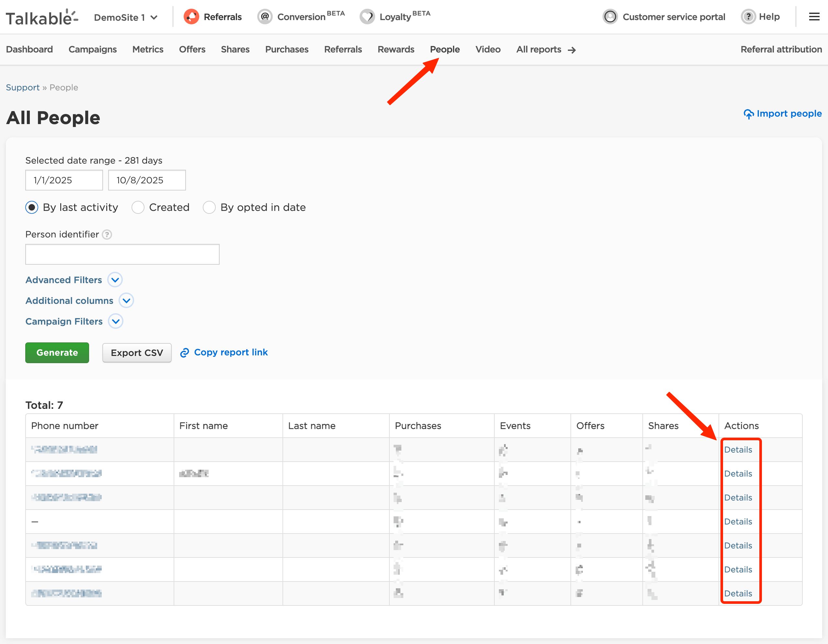
Task: Click Person identifier help tooltip icon
Action: click(107, 235)
